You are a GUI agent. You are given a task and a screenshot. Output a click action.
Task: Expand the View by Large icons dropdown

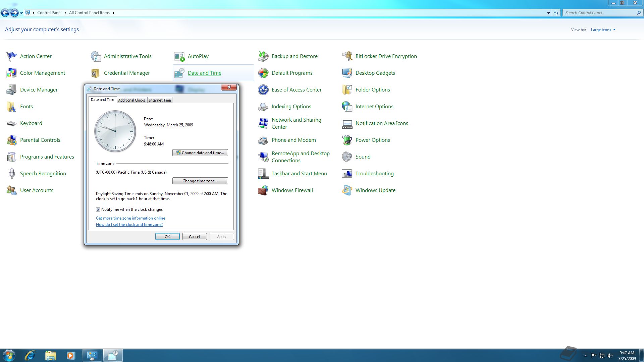tap(603, 30)
